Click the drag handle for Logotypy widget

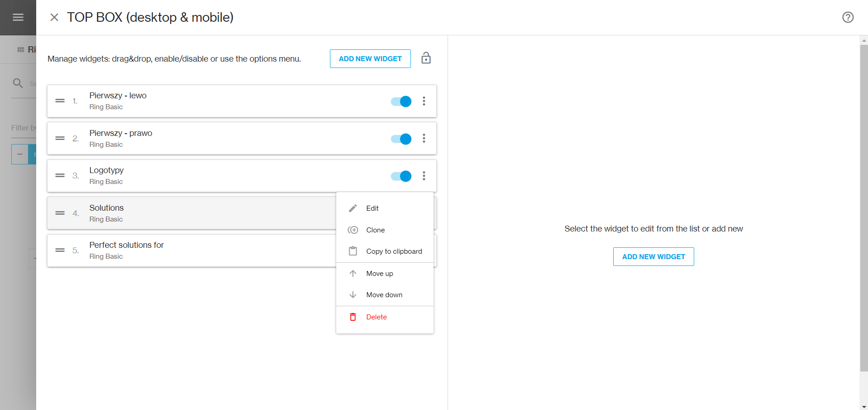[60, 176]
